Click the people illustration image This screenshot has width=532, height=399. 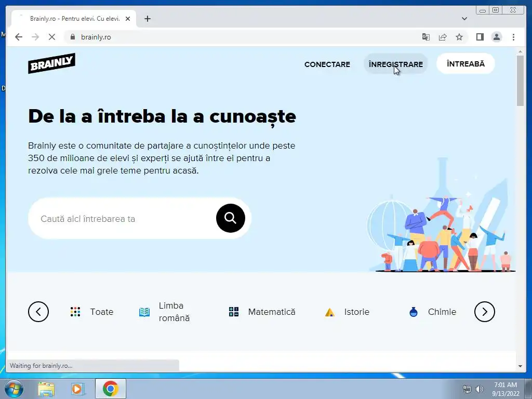[x=442, y=215]
